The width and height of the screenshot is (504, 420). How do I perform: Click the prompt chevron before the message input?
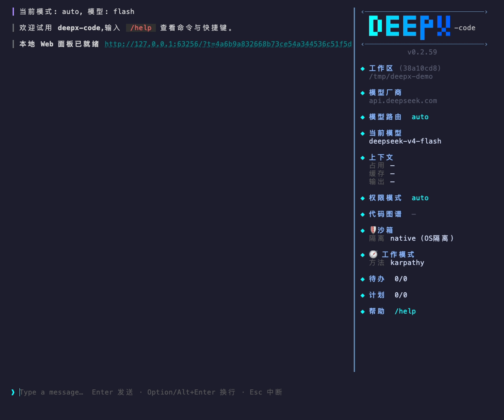[x=13, y=392]
